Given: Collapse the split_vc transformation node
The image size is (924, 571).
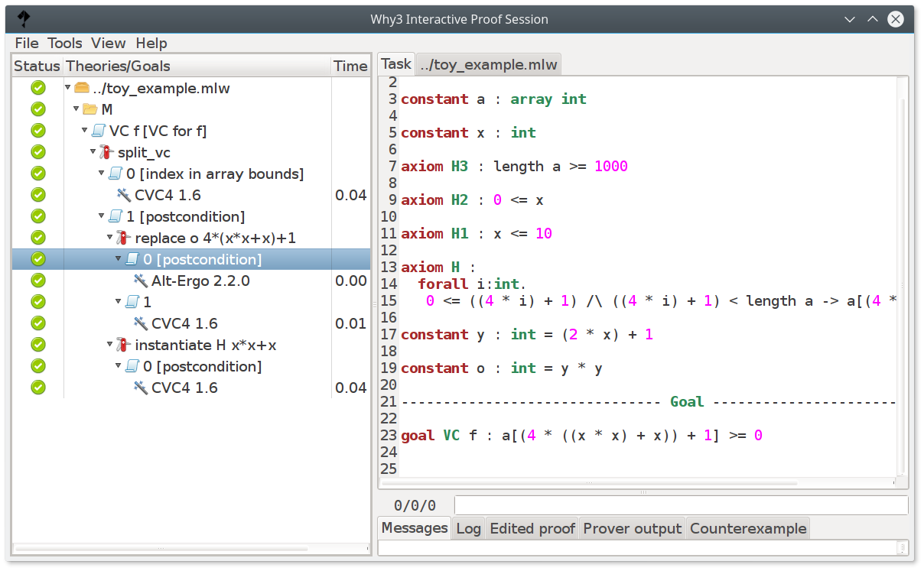Looking at the screenshot, I should (93, 152).
